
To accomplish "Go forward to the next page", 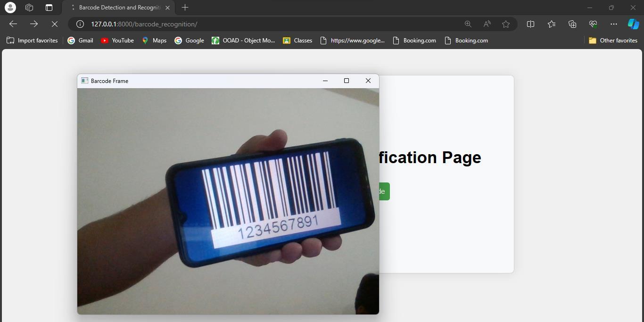I will (x=34, y=24).
